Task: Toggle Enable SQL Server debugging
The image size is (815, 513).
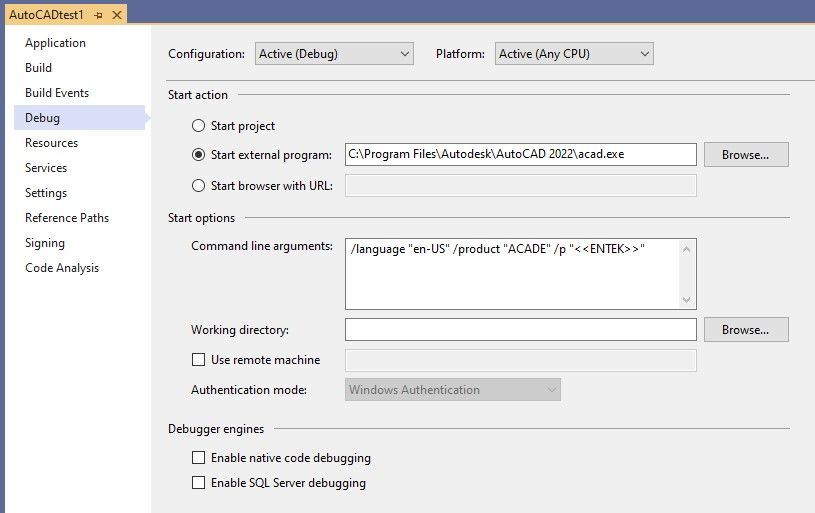Action: [198, 483]
